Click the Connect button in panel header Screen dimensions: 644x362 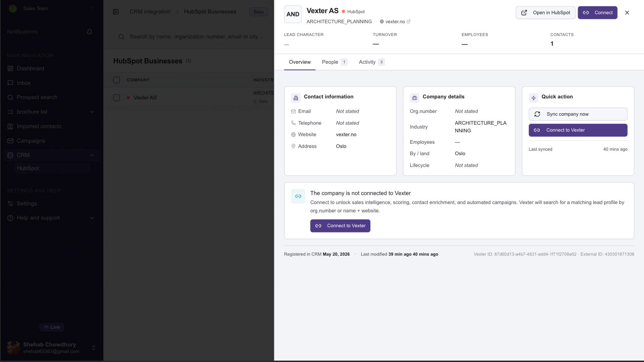pyautogui.click(x=598, y=13)
